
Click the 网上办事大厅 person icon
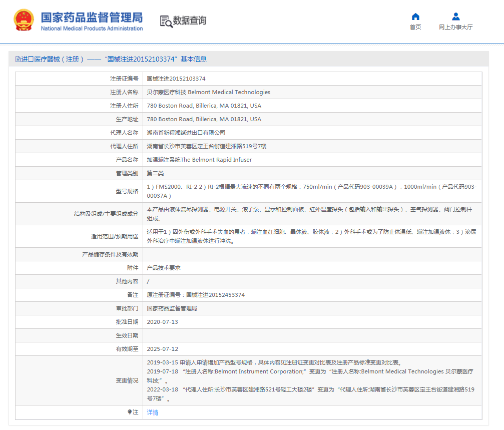point(455,17)
